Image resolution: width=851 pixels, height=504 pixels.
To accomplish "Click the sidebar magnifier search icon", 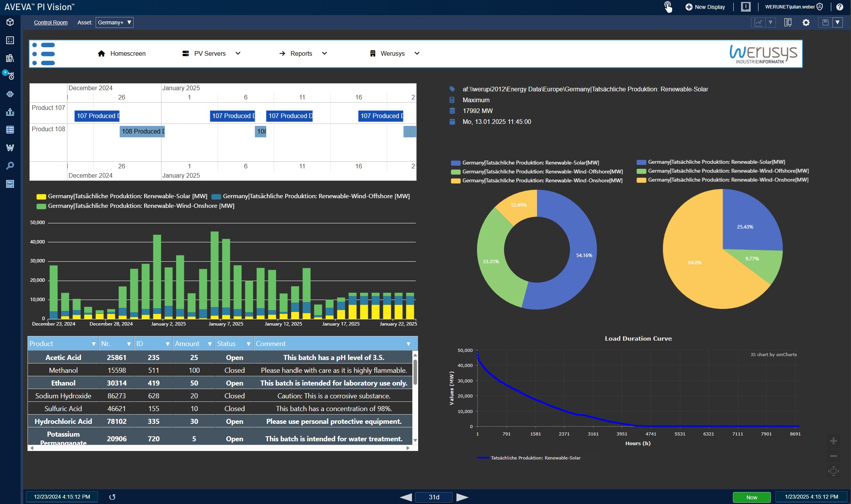I will (10, 166).
